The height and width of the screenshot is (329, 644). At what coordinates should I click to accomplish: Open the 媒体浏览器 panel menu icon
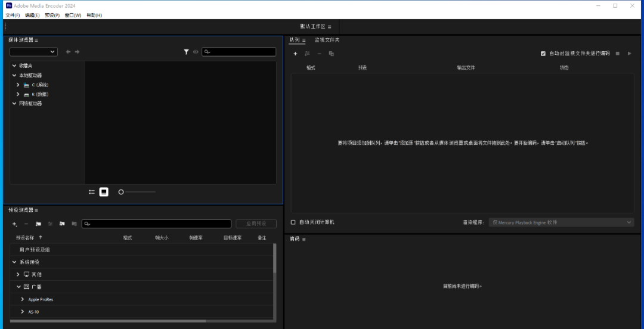[36, 40]
